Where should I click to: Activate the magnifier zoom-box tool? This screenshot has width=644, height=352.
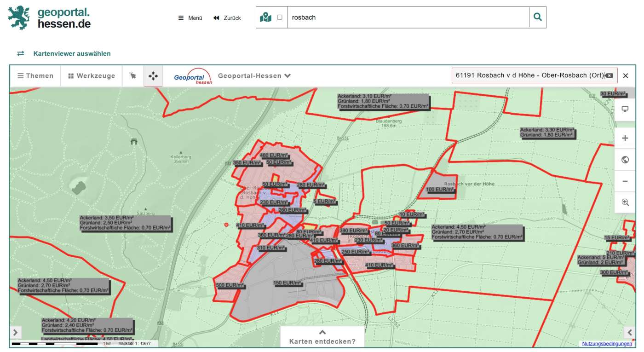point(625,202)
